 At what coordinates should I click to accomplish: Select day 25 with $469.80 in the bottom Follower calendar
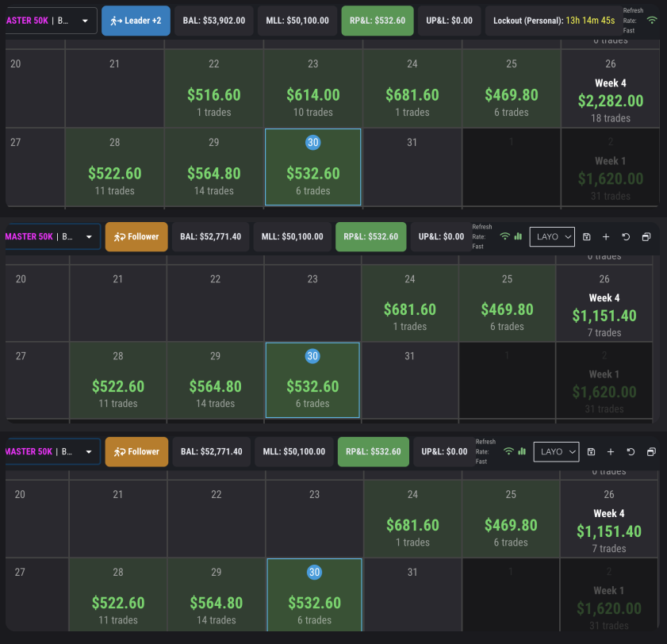(x=511, y=519)
